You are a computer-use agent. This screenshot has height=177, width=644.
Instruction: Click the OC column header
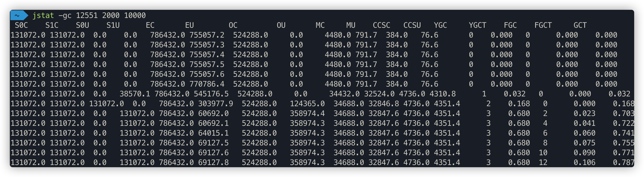(233, 25)
